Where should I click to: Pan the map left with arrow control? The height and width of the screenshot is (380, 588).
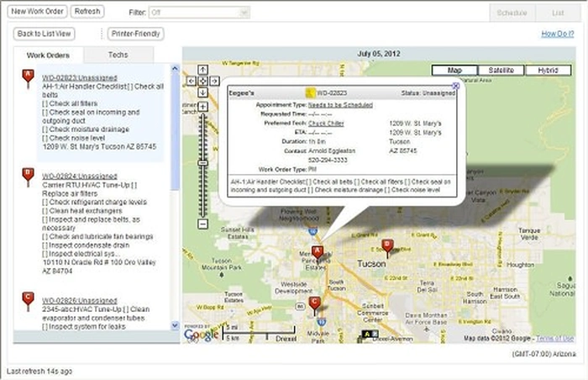point(192,81)
